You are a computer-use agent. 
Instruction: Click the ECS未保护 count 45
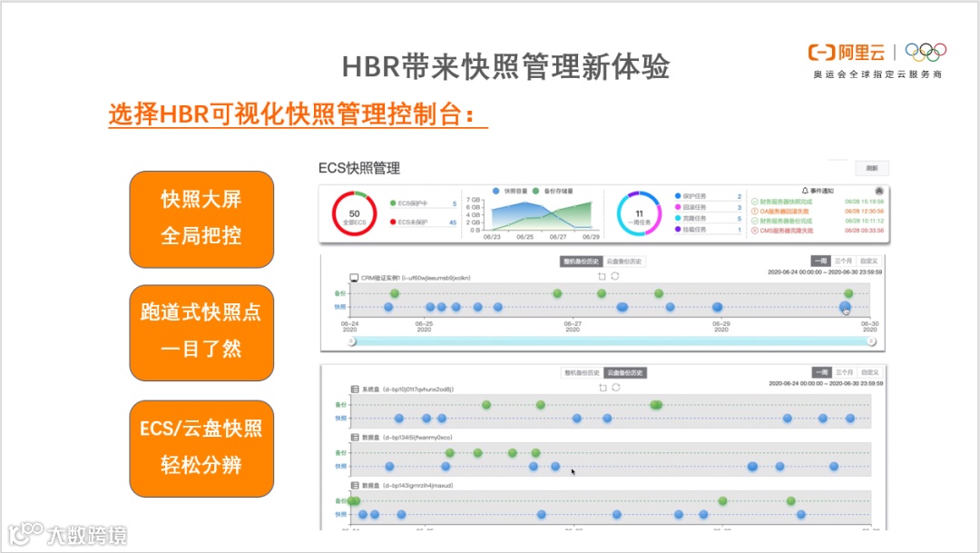(x=453, y=222)
